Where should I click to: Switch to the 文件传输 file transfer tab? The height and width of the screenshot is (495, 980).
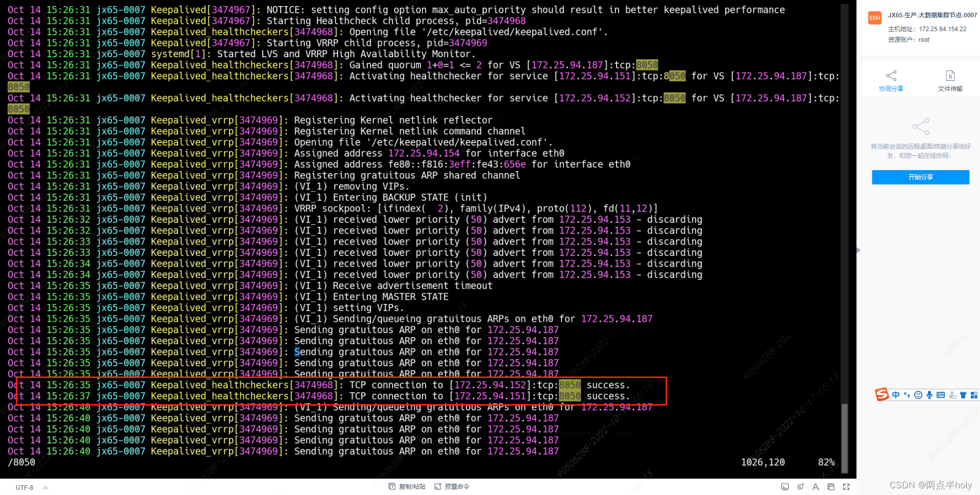pos(950,81)
